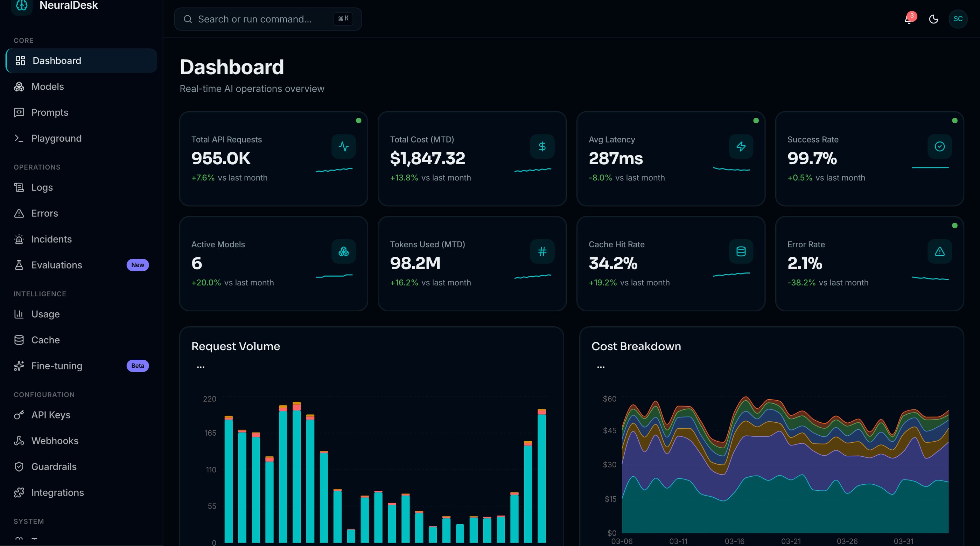Viewport: 980px width, 546px height.
Task: Open the API Keys page
Action: pyautogui.click(x=82, y=415)
